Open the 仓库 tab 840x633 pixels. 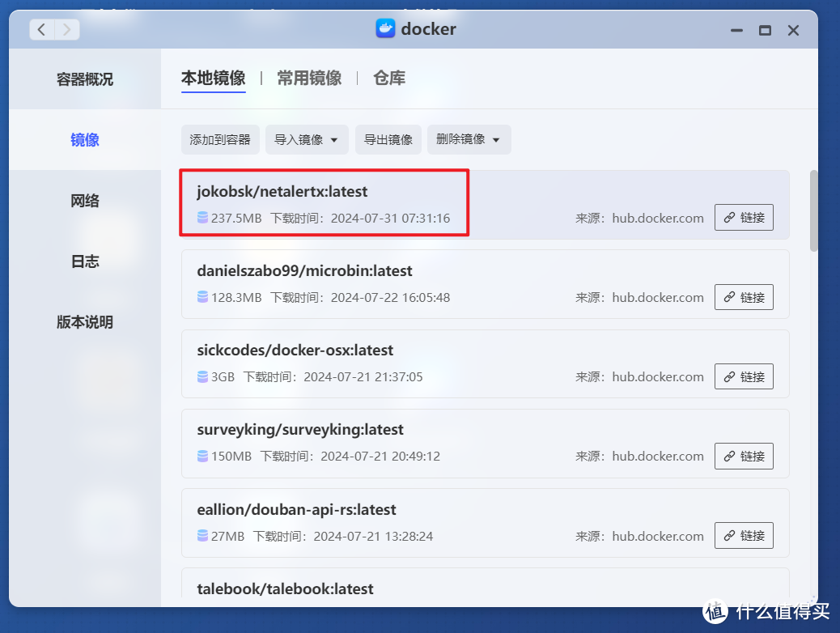(x=388, y=78)
